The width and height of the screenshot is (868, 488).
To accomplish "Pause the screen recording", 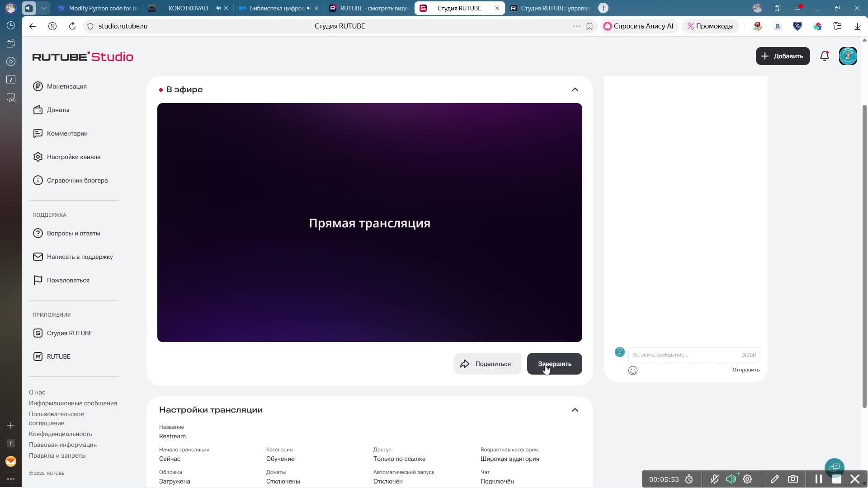I will 818,479.
